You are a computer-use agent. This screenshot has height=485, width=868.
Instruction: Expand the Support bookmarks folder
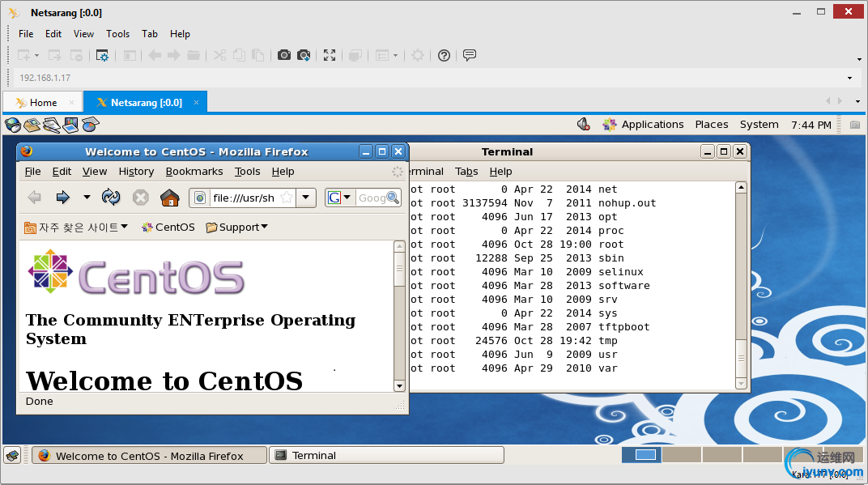point(236,228)
